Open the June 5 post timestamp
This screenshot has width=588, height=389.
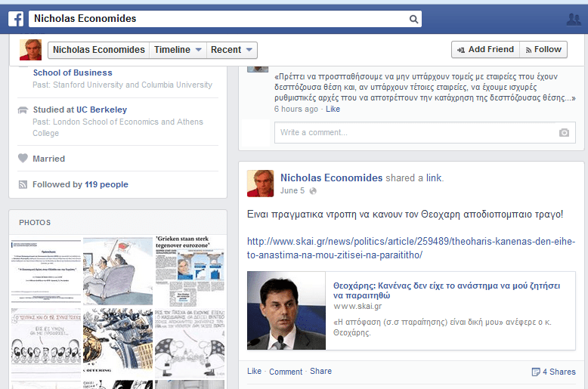point(292,191)
